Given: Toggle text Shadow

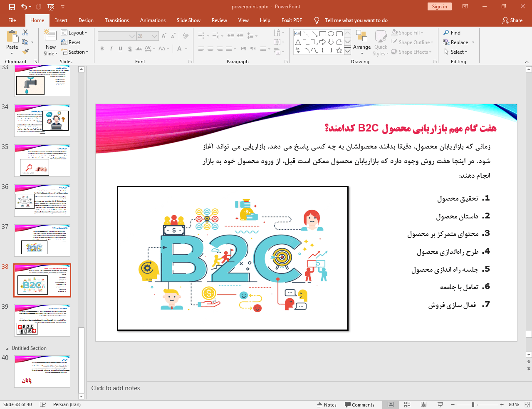Looking at the screenshot, I should click(130, 49).
